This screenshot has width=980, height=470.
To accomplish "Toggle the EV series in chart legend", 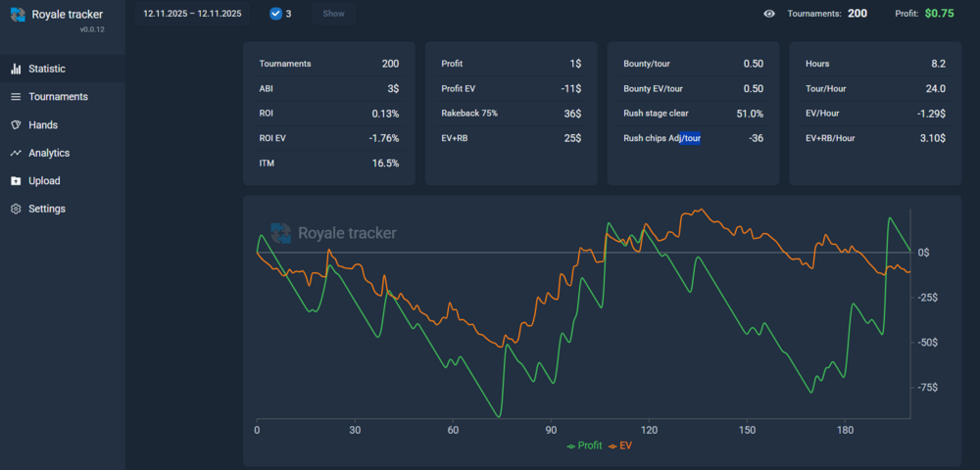I will [620, 446].
